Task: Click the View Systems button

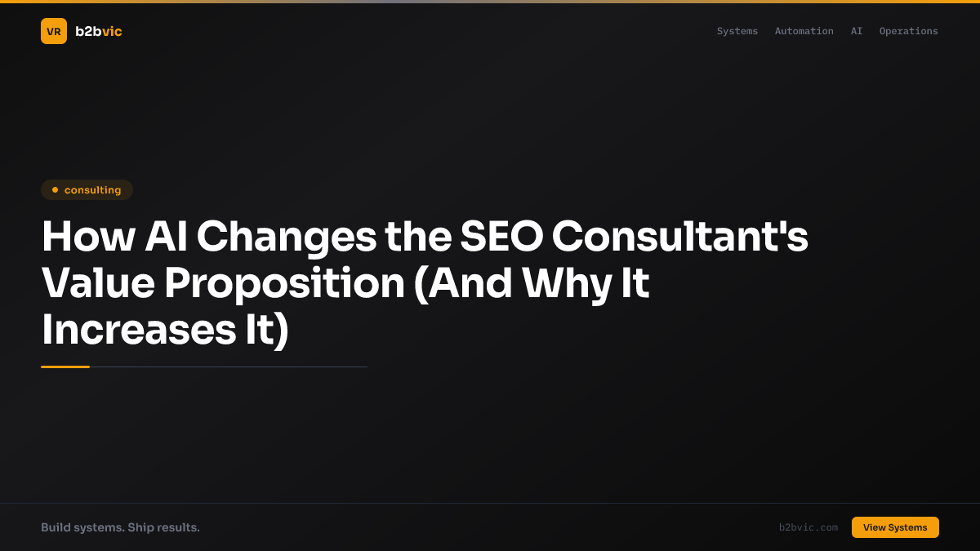Action: 895,527
